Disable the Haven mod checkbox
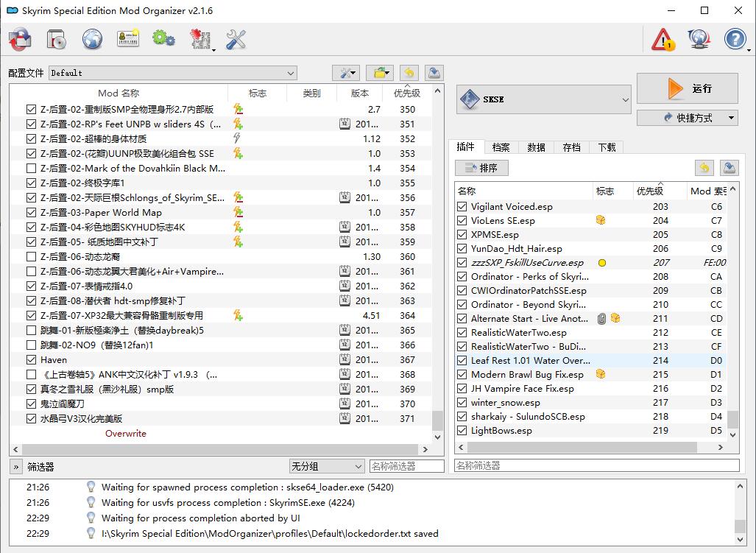Viewport: 756px width, 553px height. point(32,359)
